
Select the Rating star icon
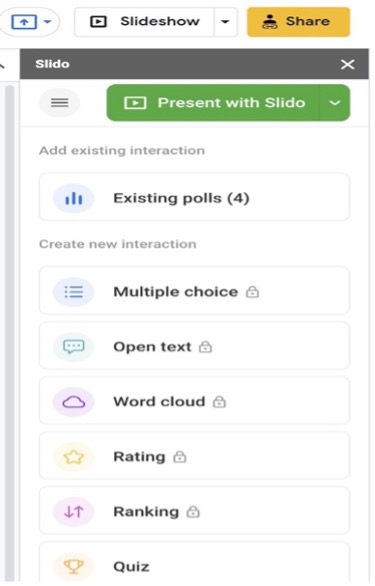tap(74, 457)
